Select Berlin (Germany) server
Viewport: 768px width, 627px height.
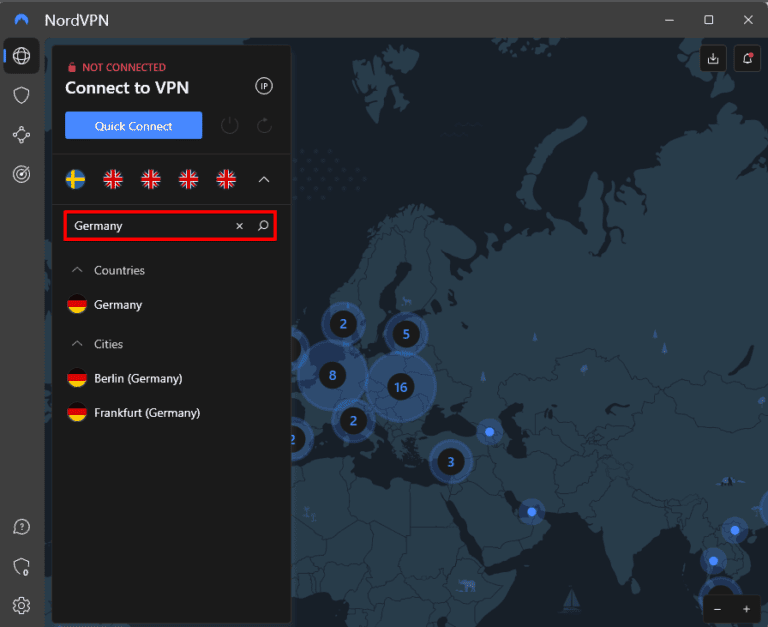[137, 379]
